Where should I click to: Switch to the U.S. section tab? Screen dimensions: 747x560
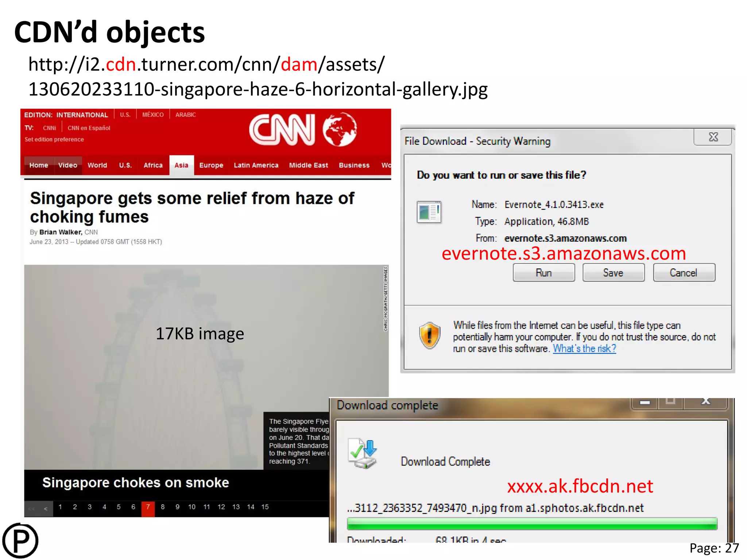125,165
